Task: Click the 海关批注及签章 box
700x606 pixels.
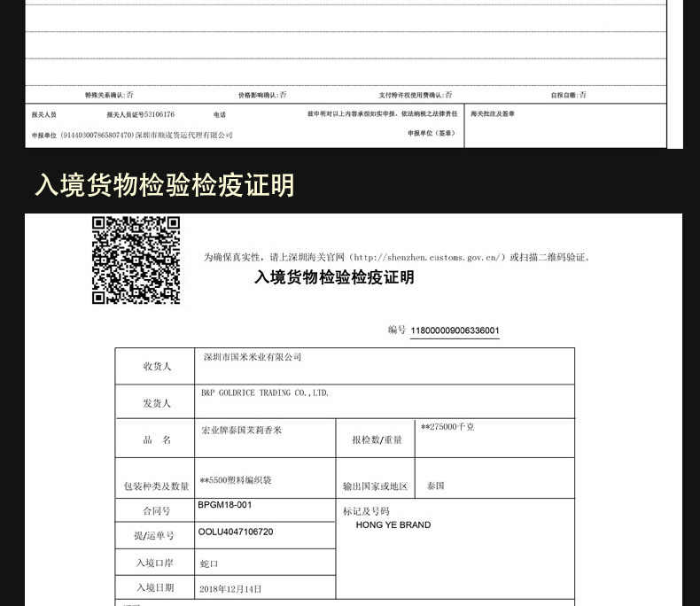Action: pos(565,126)
